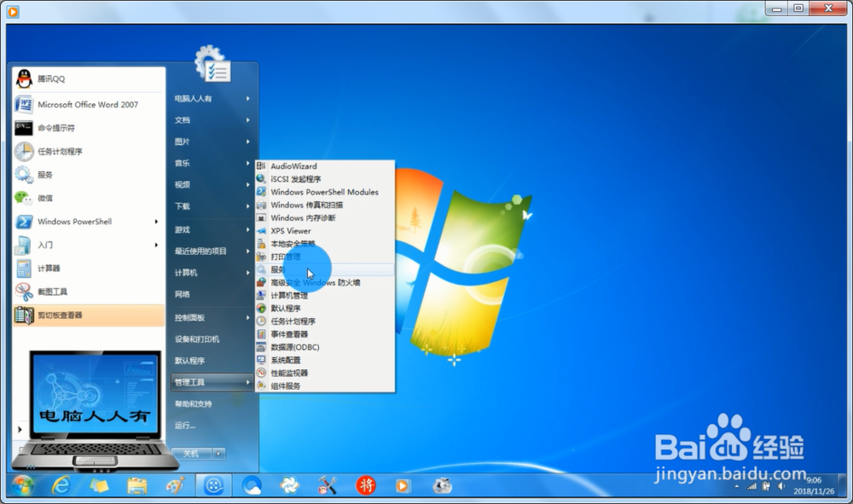Expand 入门 submenu arrow

click(x=156, y=245)
